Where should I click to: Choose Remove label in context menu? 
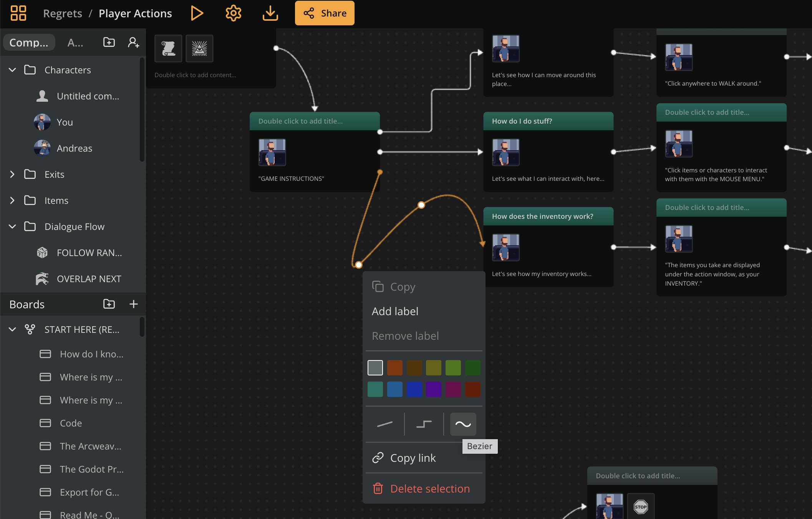click(424, 336)
